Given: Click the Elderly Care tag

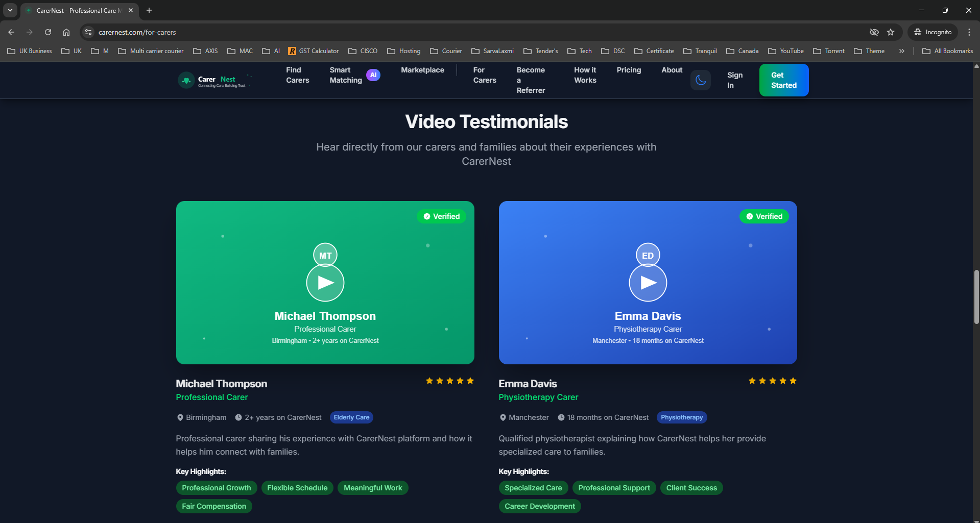Looking at the screenshot, I should (351, 417).
